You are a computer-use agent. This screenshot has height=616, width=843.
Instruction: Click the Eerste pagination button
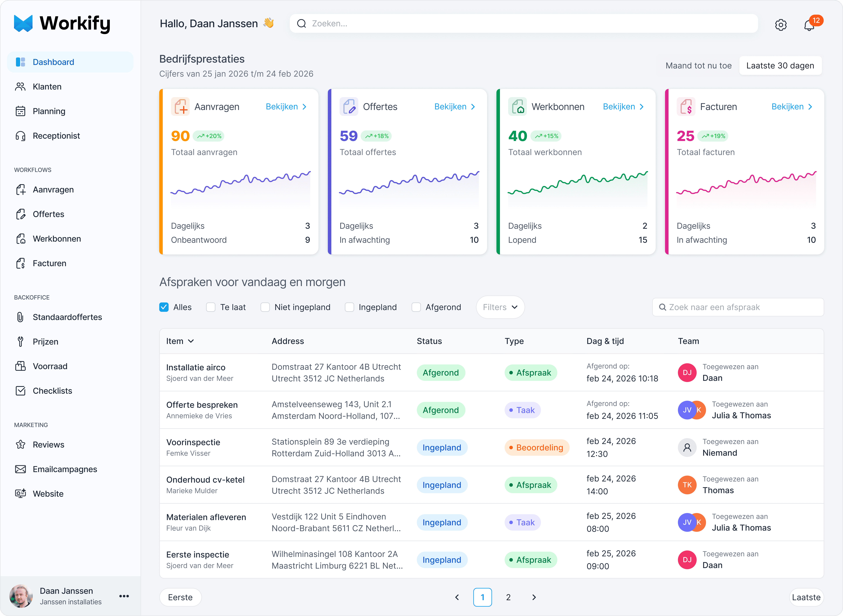[x=180, y=597]
